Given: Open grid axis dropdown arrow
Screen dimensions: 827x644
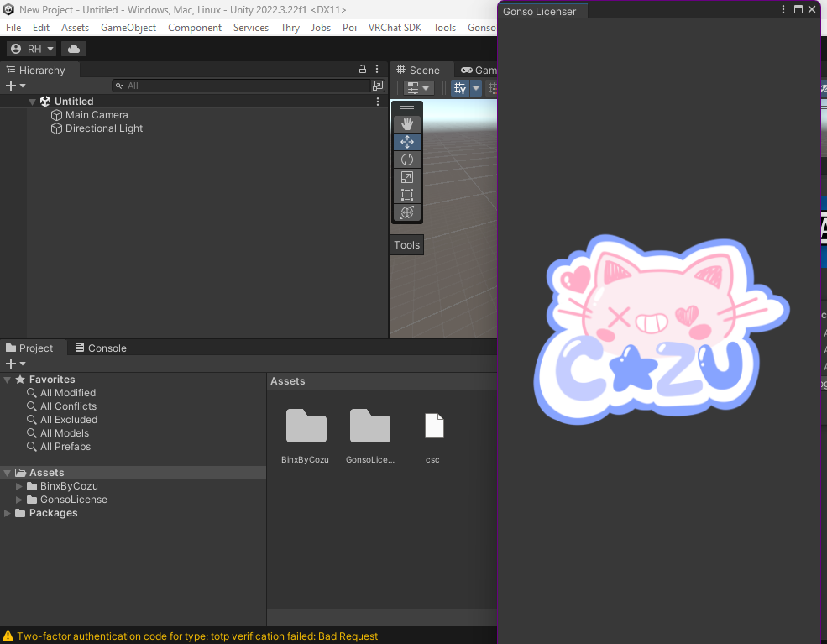Looking at the screenshot, I should click(476, 88).
